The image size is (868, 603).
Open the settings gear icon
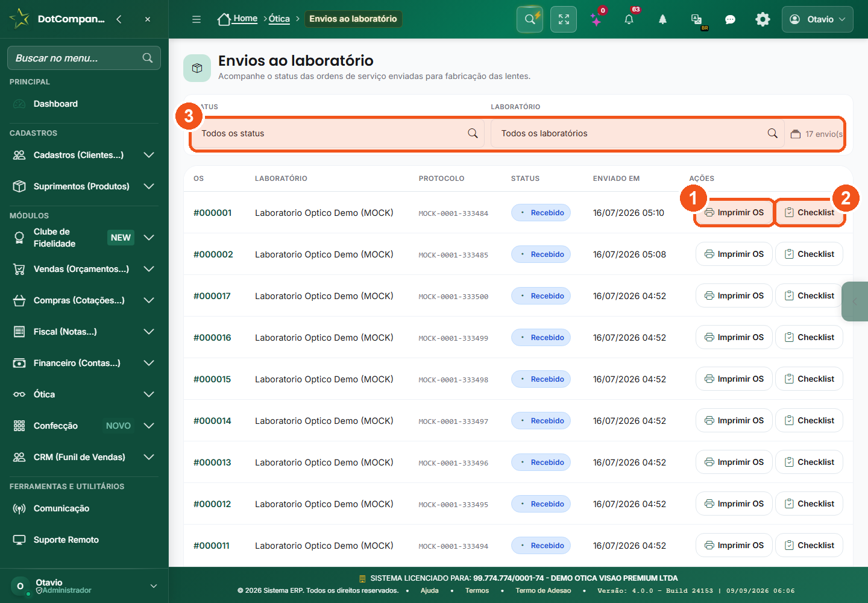(x=763, y=19)
